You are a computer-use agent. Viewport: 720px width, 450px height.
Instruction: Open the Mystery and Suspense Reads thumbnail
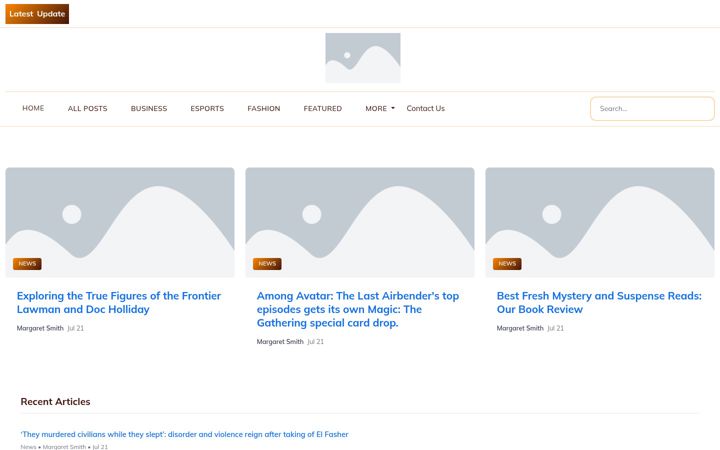[x=600, y=222]
